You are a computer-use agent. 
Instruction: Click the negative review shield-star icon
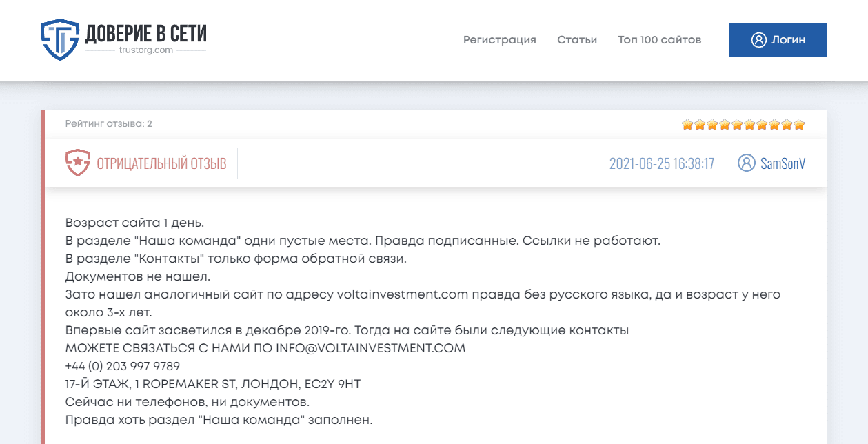[78, 163]
